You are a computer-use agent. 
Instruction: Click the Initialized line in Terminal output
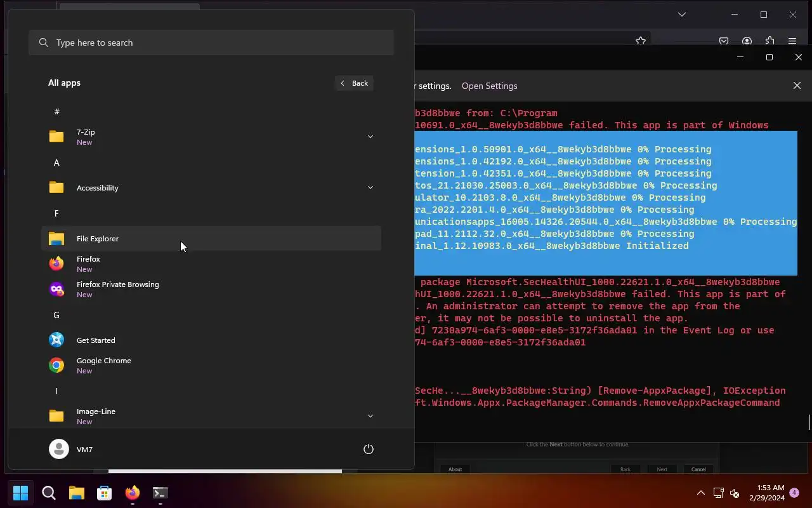click(552, 246)
